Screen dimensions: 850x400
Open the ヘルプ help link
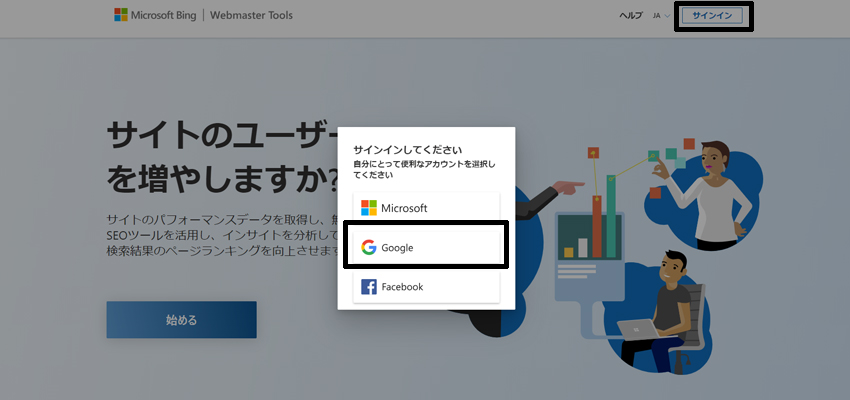[x=631, y=16]
